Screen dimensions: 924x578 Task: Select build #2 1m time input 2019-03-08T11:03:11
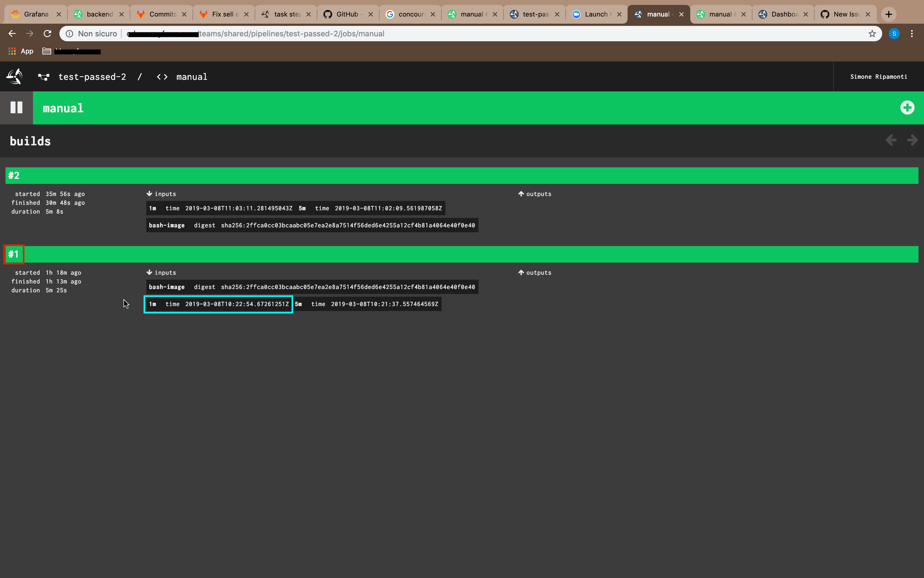tap(221, 208)
